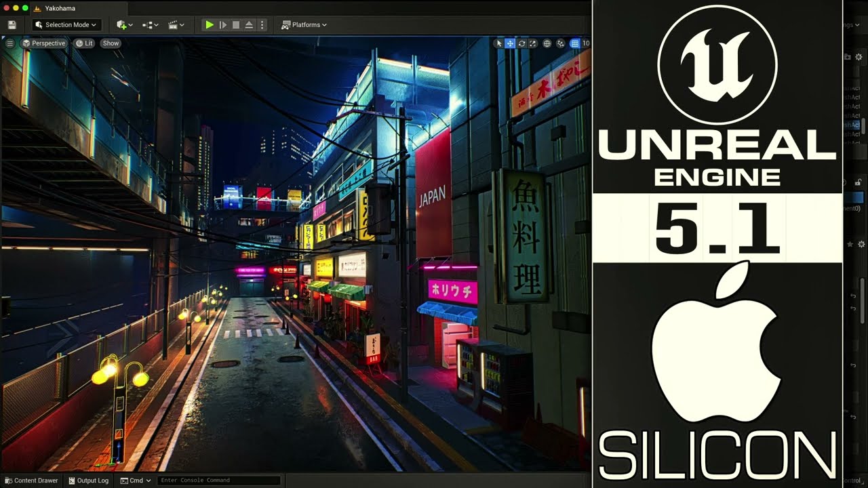Open play mode options three-dot menu

tap(262, 25)
